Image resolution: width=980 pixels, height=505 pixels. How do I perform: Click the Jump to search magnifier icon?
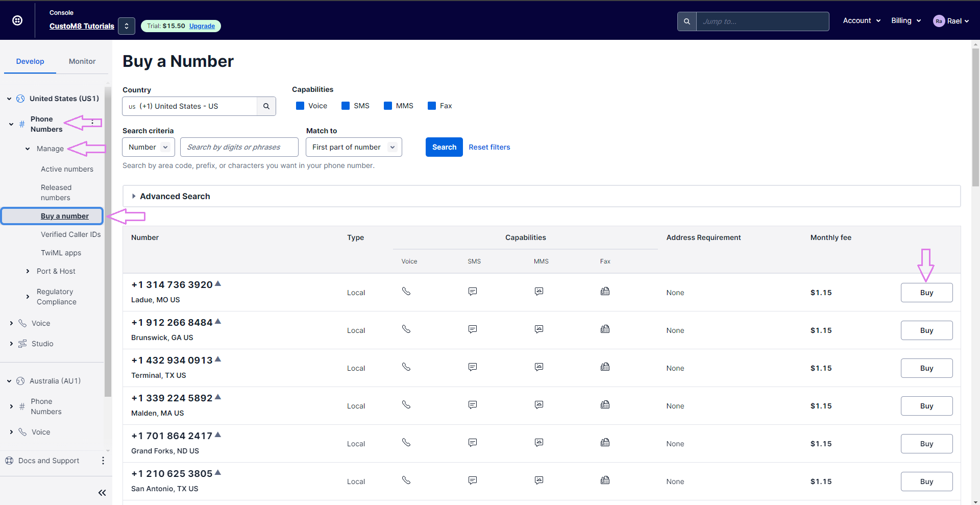[687, 21]
